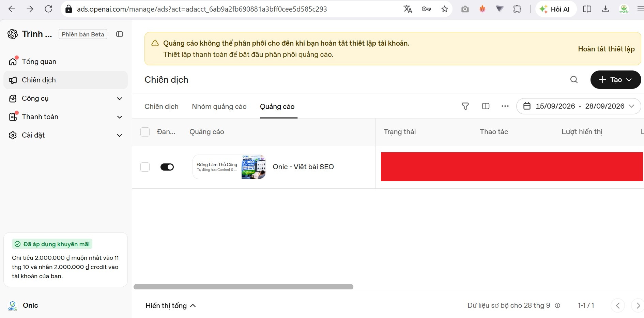Open the translate page icon

click(408, 9)
